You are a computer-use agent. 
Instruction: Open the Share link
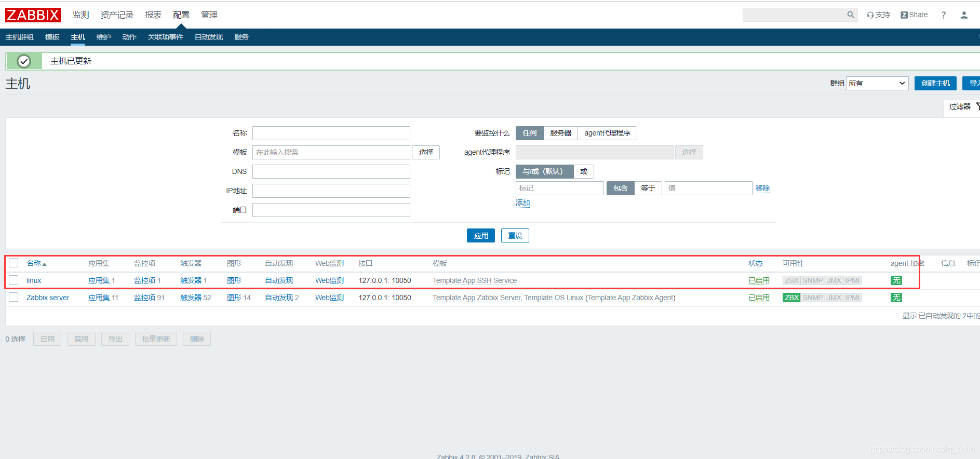tap(914, 15)
